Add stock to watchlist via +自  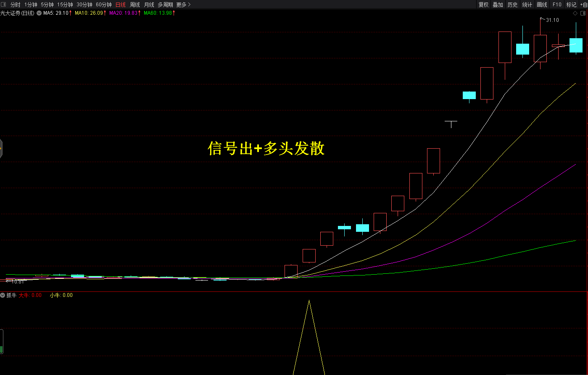tap(583, 5)
